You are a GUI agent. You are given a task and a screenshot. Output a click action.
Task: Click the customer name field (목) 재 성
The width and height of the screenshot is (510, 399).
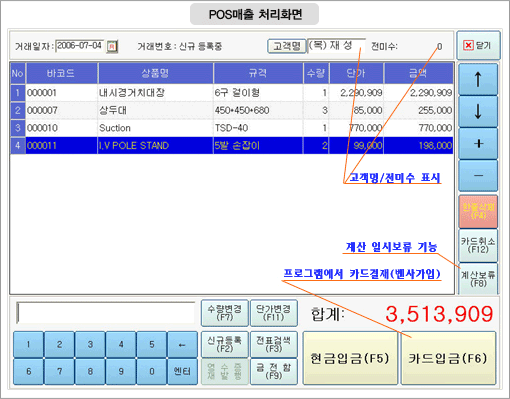[336, 46]
